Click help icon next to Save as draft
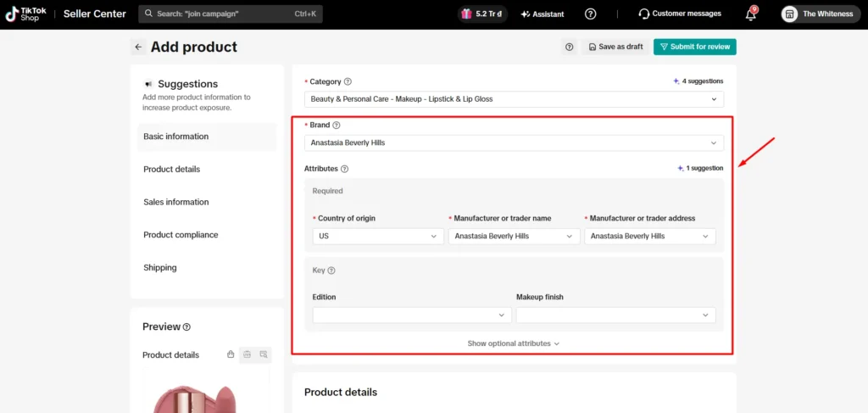 [569, 47]
